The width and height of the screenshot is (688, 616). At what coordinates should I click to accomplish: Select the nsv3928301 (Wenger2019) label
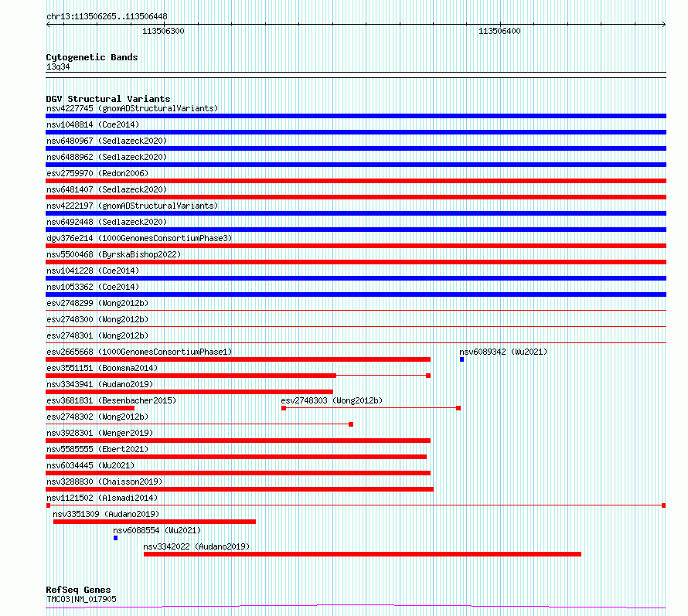[100, 433]
